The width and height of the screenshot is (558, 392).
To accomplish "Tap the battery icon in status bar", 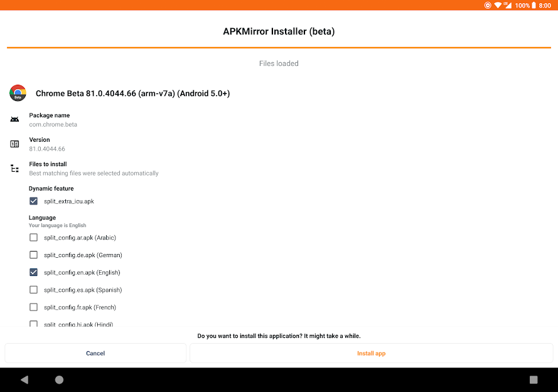I will [x=534, y=6].
